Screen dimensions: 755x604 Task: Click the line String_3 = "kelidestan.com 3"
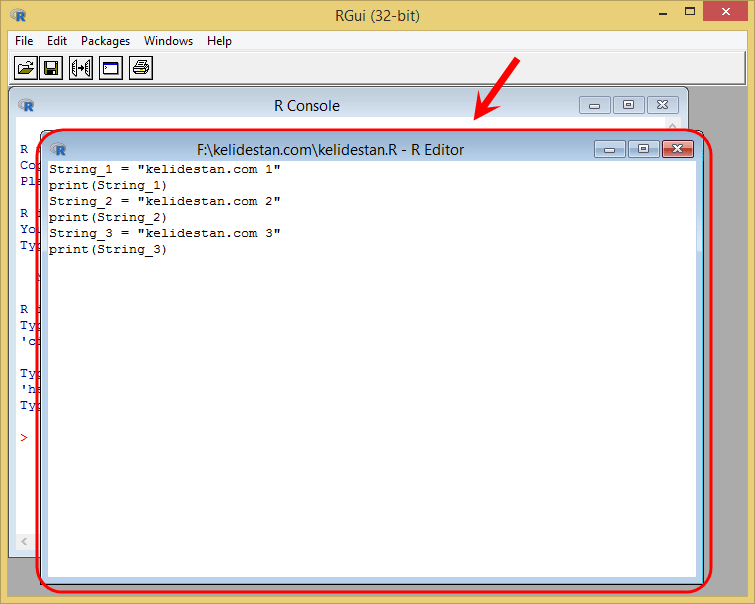click(165, 234)
